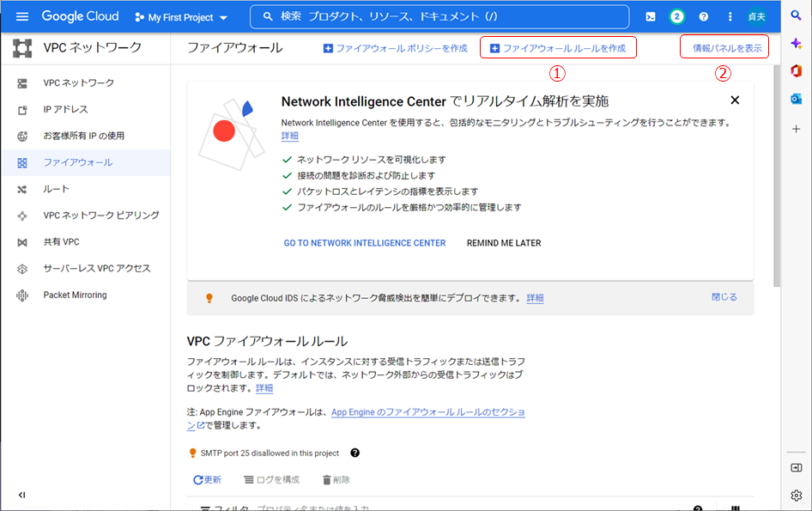This screenshot has width=812, height=511.
Task: Show the info panel via 情報パネルを表示
Action: tap(726, 48)
